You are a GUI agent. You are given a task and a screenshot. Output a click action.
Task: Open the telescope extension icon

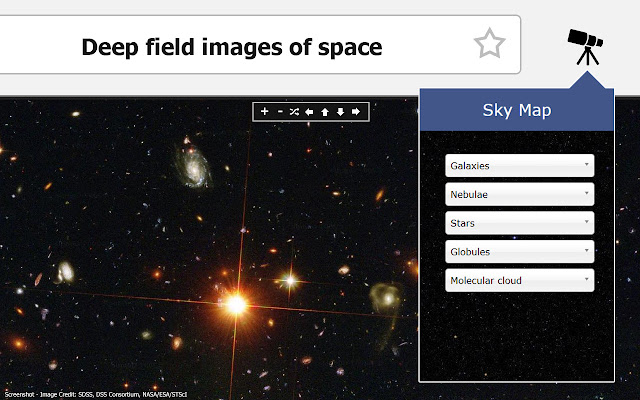coord(585,47)
